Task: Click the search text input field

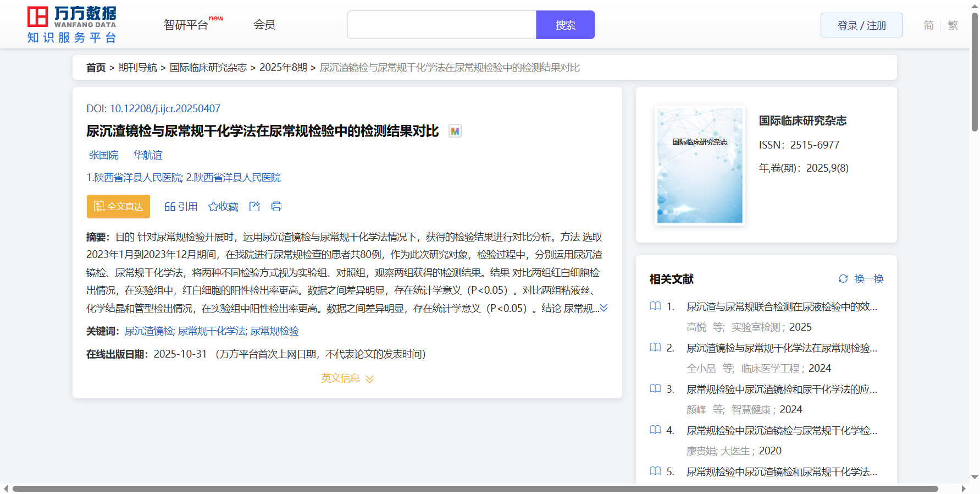Action: 441,25
